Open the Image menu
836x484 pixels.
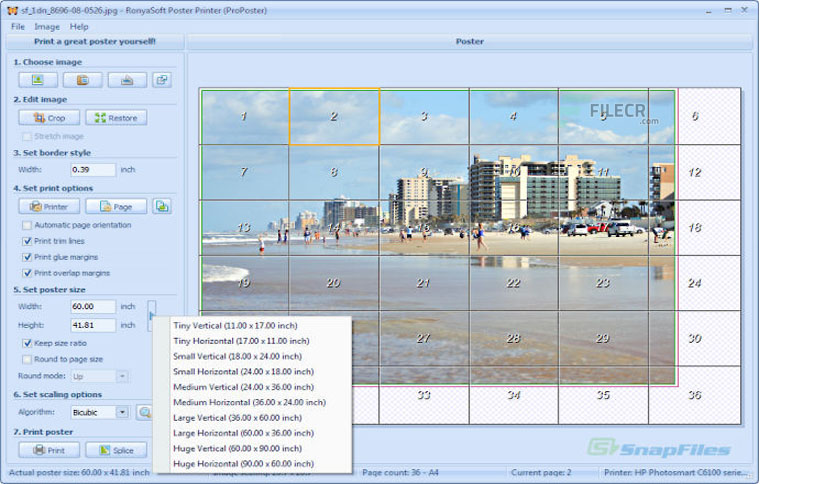click(47, 27)
